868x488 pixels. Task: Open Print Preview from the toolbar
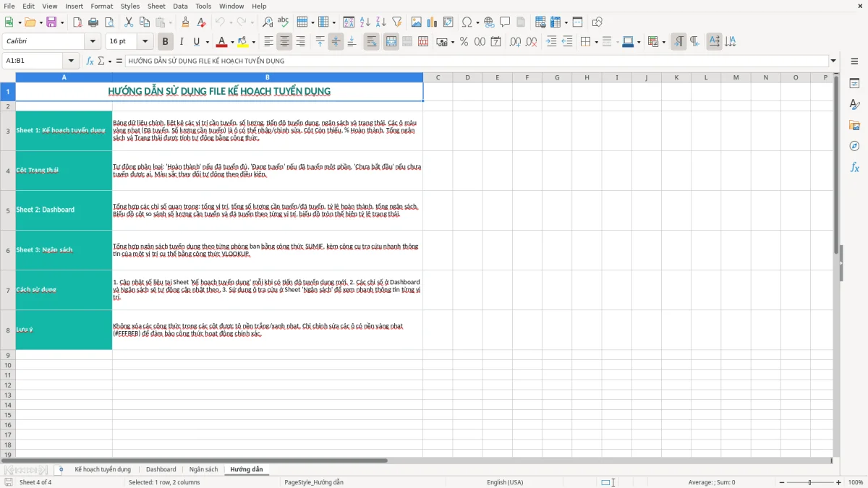pos(109,22)
